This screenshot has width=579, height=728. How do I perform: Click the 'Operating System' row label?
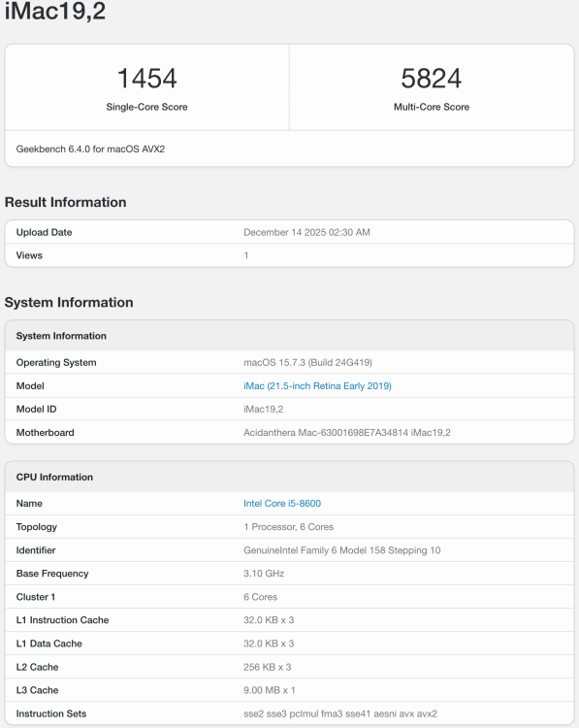point(56,363)
